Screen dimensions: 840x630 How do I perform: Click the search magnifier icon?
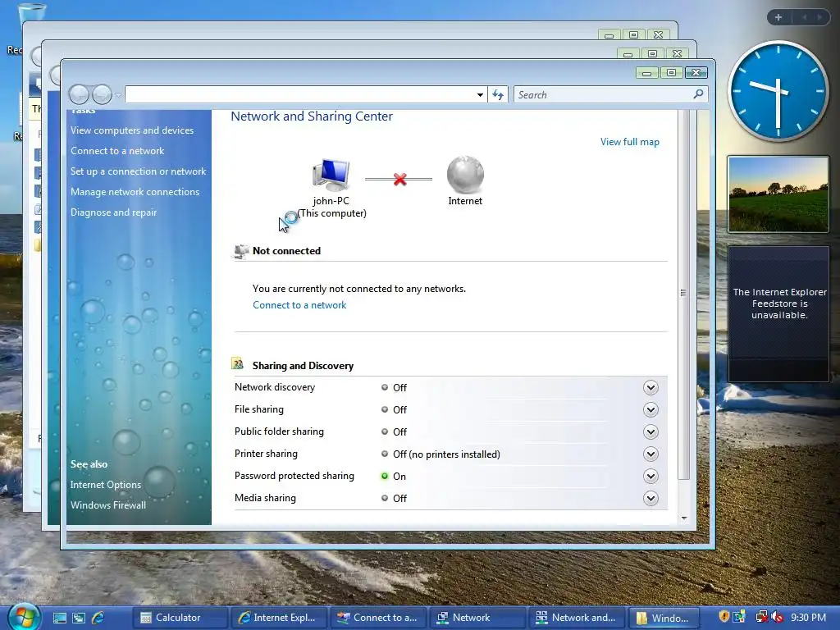click(698, 94)
